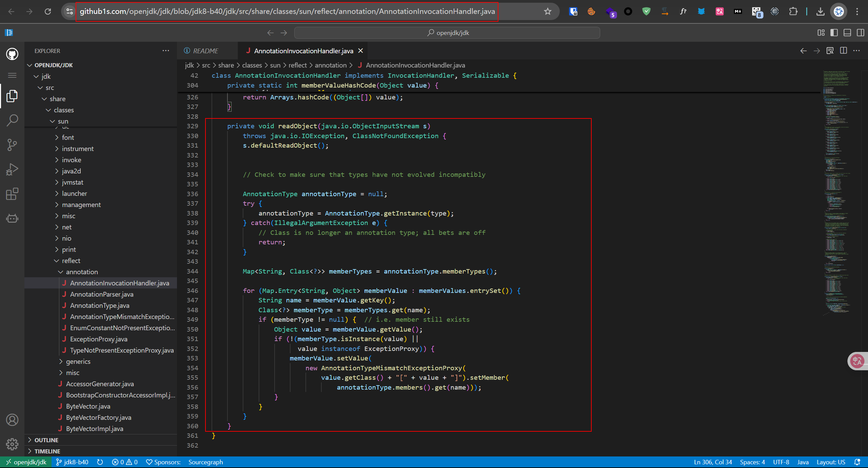
Task: Click the openjdk/jdk command center search box
Action: click(x=447, y=33)
